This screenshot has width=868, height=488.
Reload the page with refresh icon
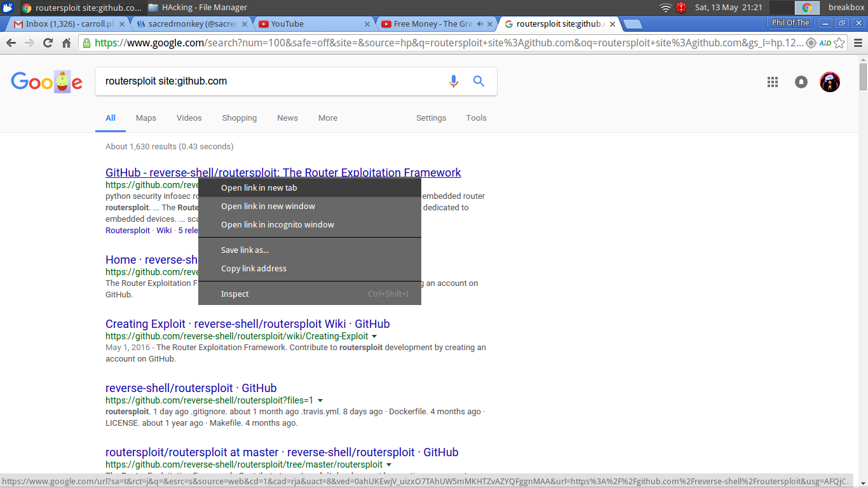coord(48,43)
